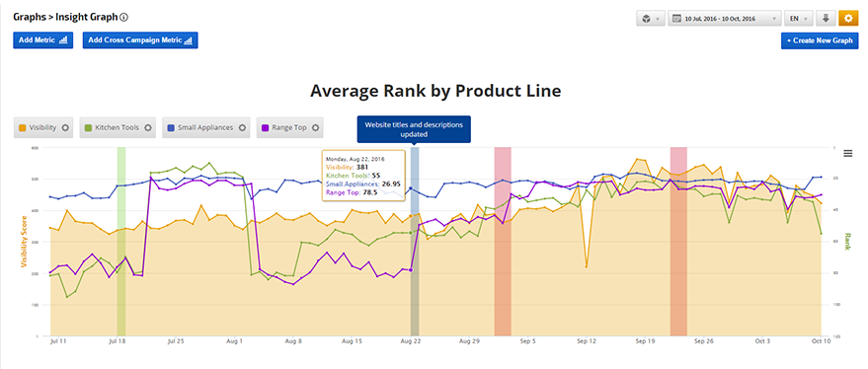Open Kitchen Tools metric gear settings
Viewport: 868px width, 369px height.
pyautogui.click(x=148, y=127)
